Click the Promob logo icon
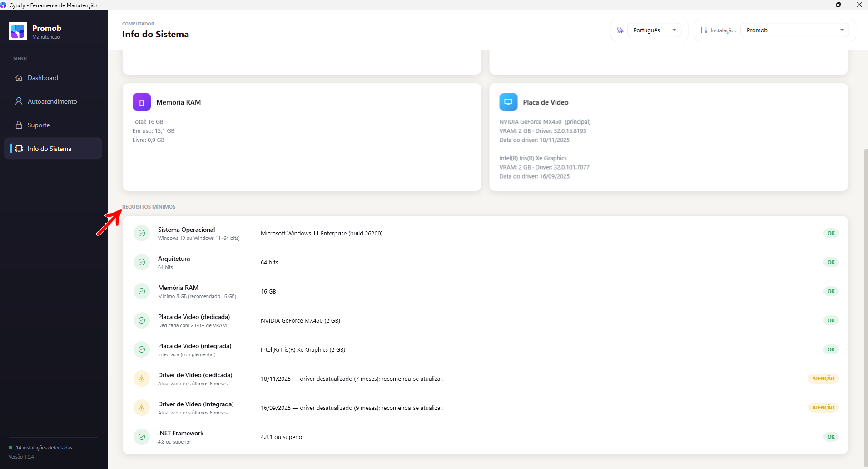The image size is (868, 469). [18, 31]
